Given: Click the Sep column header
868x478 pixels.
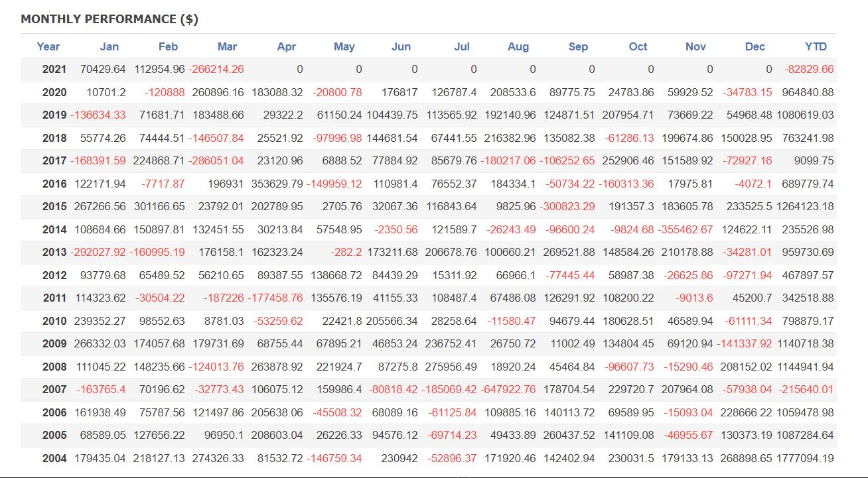Looking at the screenshot, I should click(578, 46).
